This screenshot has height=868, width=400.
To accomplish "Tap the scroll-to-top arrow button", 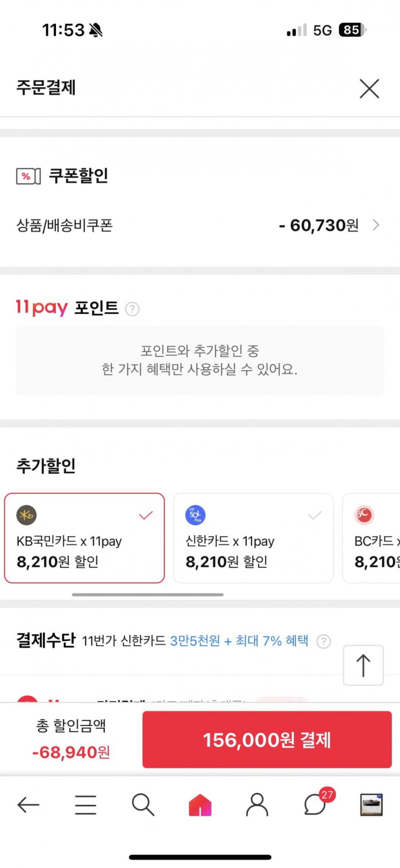I will [x=363, y=665].
